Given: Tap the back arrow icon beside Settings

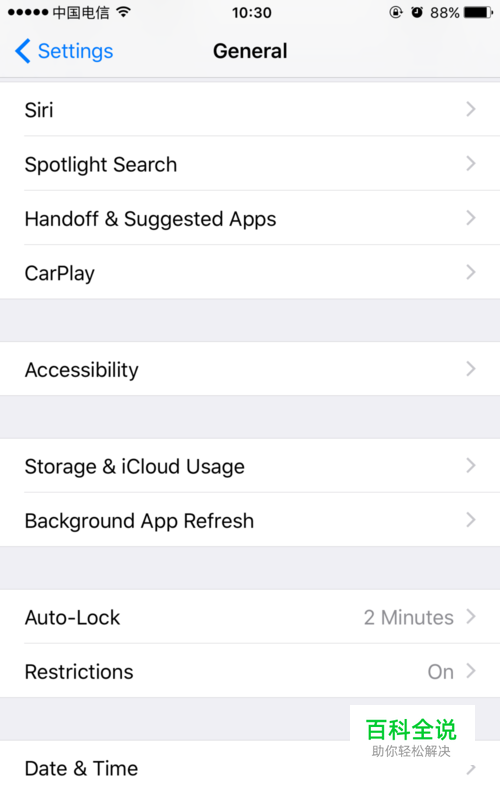Looking at the screenshot, I should click(23, 51).
